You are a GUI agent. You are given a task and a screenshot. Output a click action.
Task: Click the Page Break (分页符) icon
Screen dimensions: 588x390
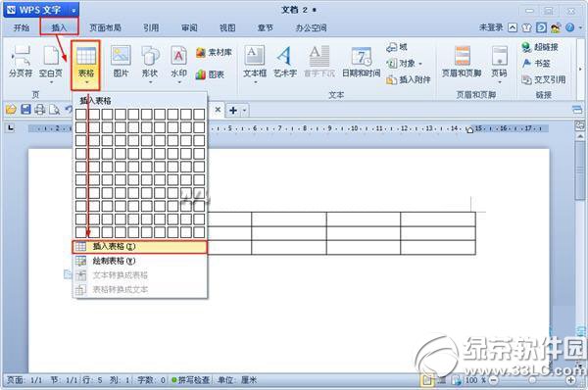tap(21, 61)
